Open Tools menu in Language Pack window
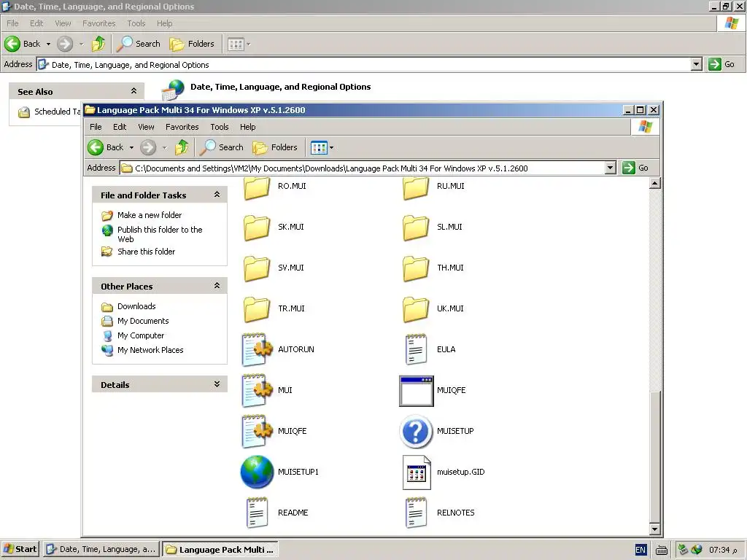The height and width of the screenshot is (560, 747). [x=220, y=127]
